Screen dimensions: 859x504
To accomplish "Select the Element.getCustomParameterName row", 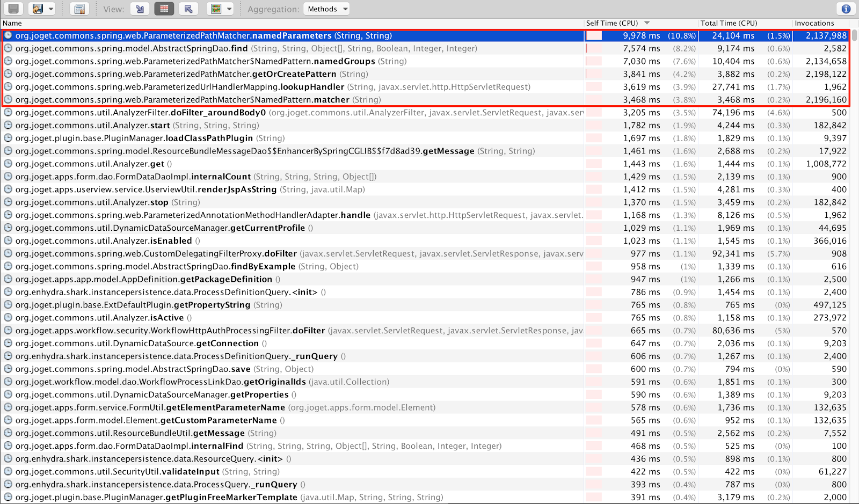I will tap(425, 420).
